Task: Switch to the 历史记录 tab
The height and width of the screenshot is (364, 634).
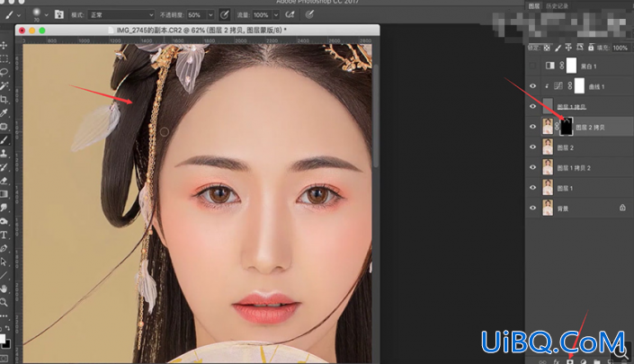Action: pyautogui.click(x=557, y=5)
